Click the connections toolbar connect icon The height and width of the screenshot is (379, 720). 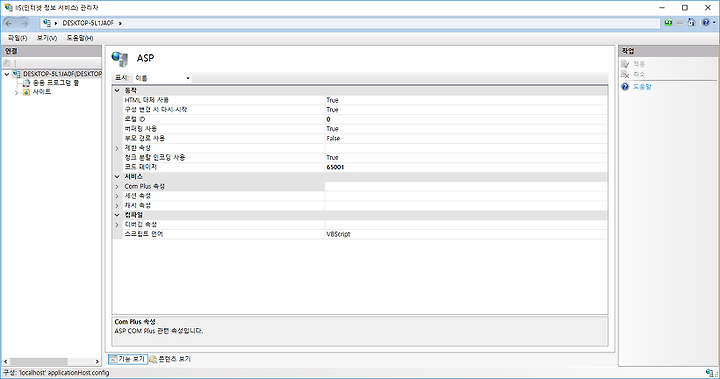[x=7, y=63]
